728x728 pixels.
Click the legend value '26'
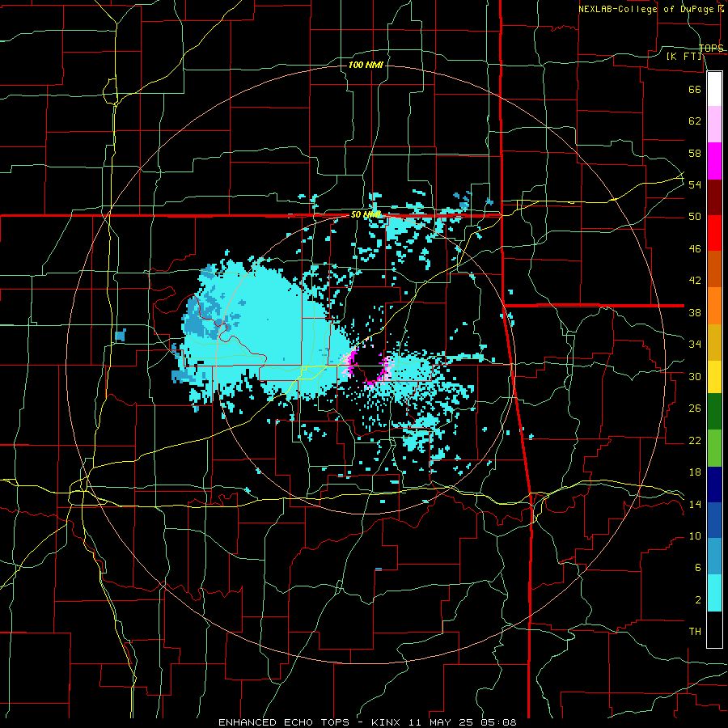(x=695, y=408)
